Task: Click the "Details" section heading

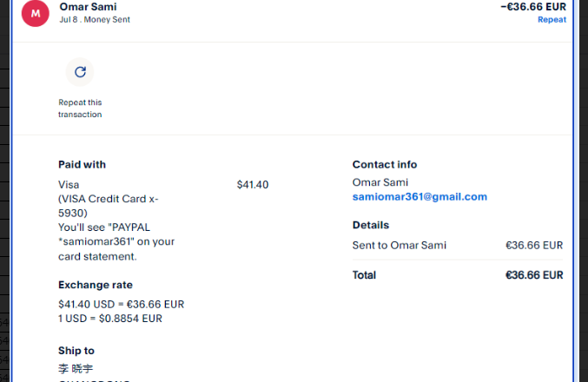Action: [x=370, y=225]
